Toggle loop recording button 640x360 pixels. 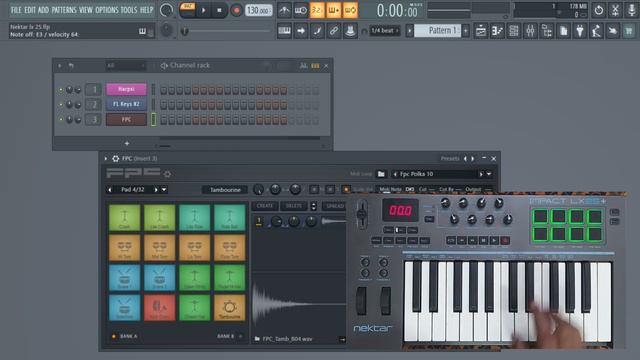click(x=350, y=10)
